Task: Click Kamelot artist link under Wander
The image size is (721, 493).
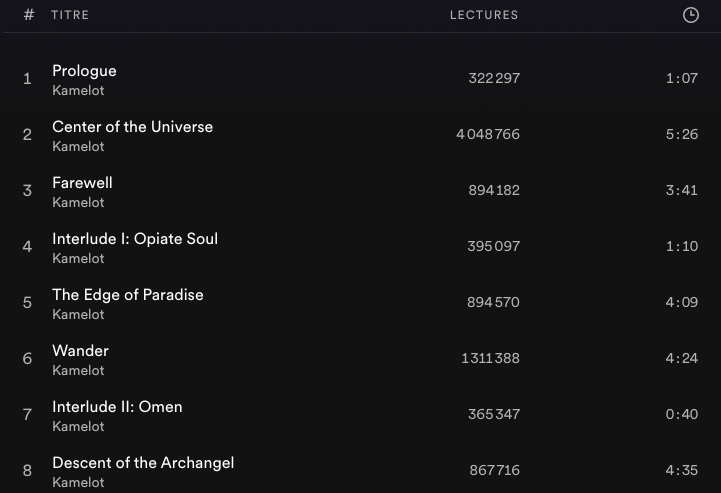Action: (x=78, y=371)
